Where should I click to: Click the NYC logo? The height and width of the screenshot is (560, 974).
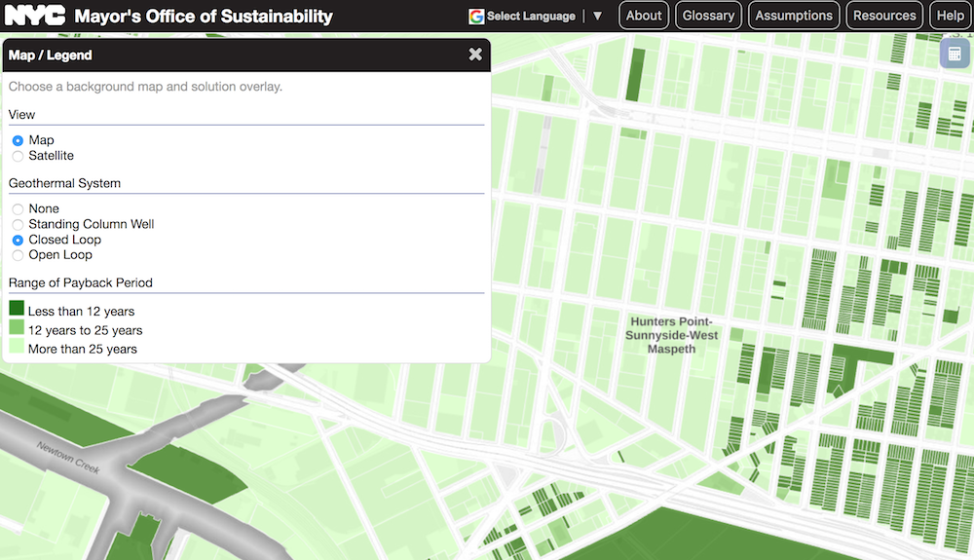click(35, 16)
